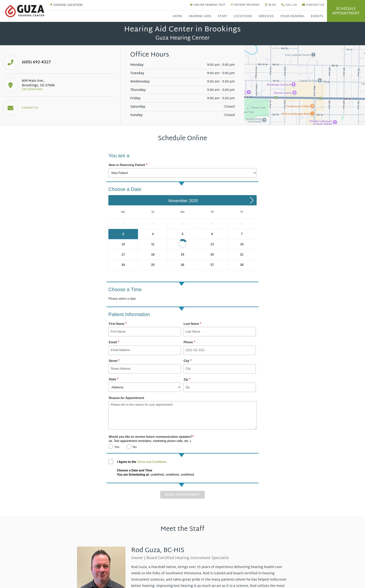The image size is (365, 588).
Task: Click the Zip input field
Action: (219, 387)
